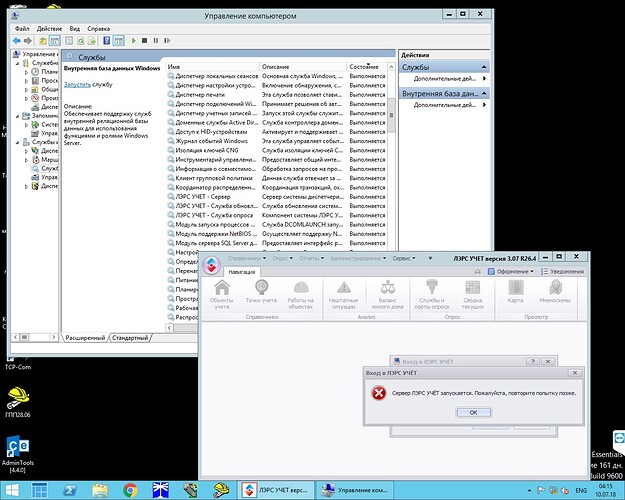
Task: Select the ЛЭРС УЧЕТ - Служба опроса service
Action: [276, 215]
